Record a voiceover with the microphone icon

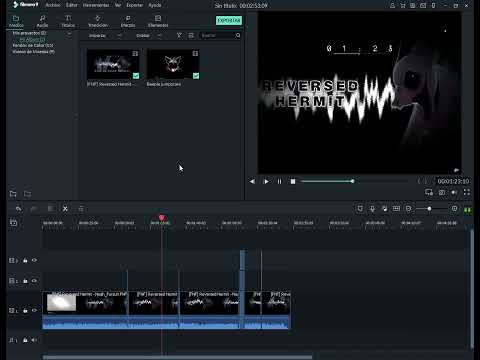click(x=372, y=209)
